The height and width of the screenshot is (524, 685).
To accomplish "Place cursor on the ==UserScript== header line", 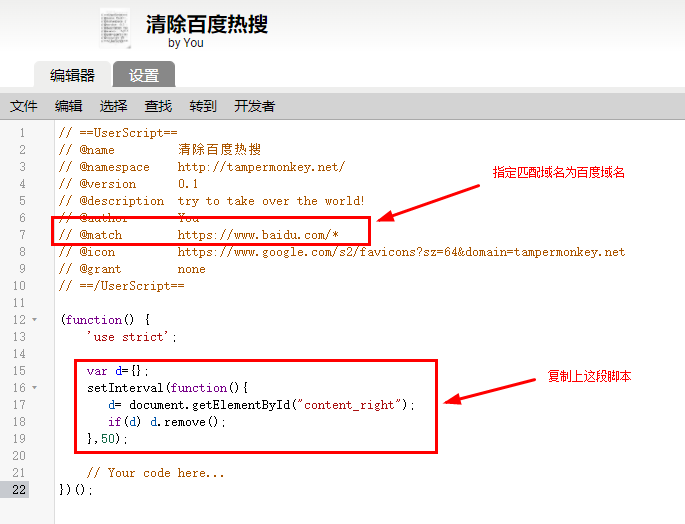I will click(118, 133).
